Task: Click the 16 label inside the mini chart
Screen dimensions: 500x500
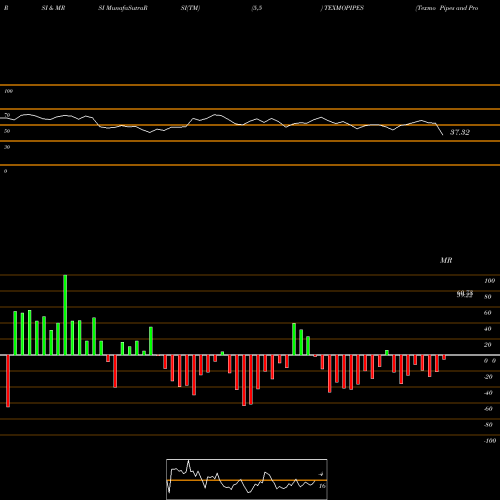Action: point(322,486)
